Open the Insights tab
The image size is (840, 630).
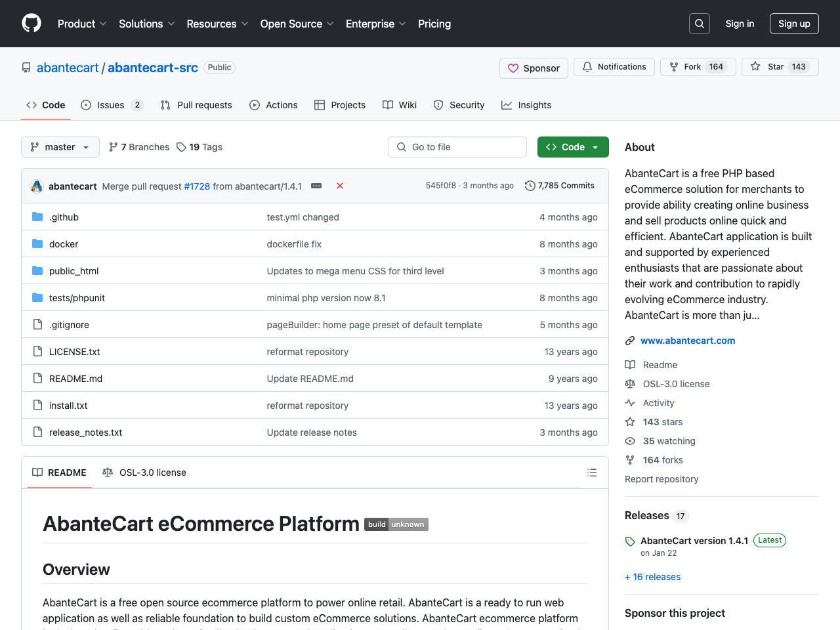[526, 105]
